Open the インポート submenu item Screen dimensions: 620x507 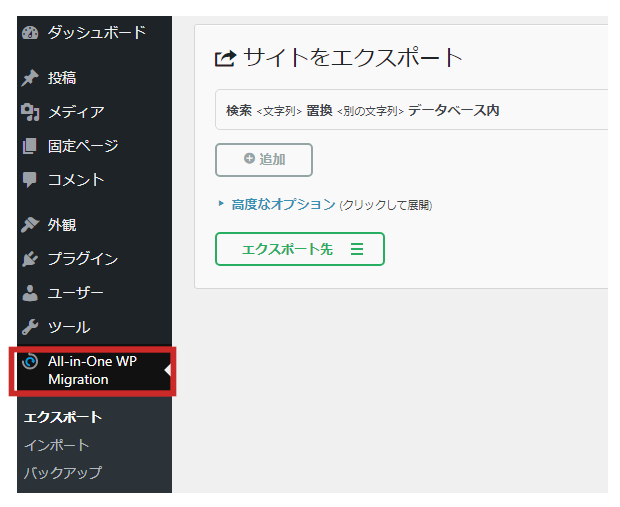[x=57, y=445]
